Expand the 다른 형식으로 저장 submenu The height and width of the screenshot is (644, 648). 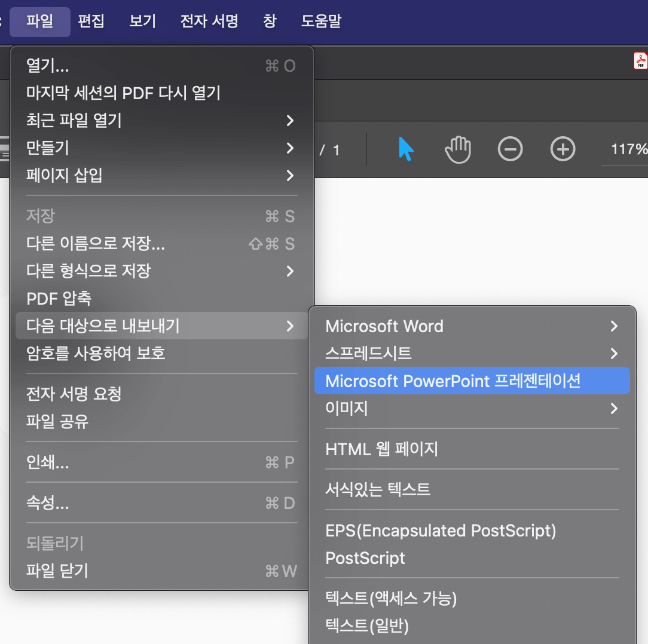[161, 271]
